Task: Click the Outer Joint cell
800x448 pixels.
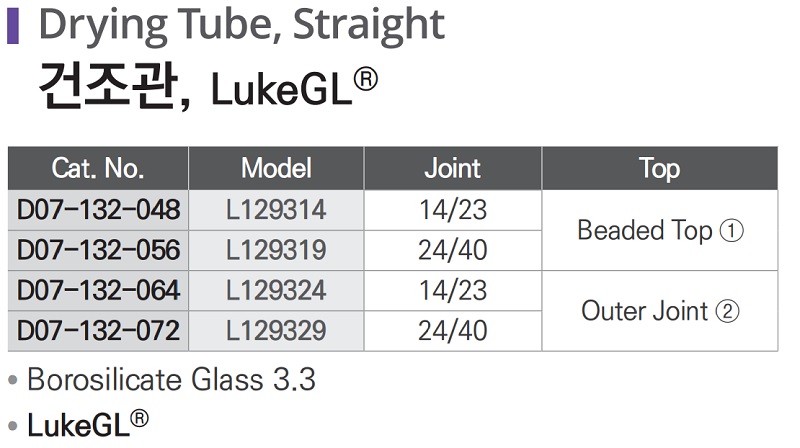Action: (x=659, y=311)
